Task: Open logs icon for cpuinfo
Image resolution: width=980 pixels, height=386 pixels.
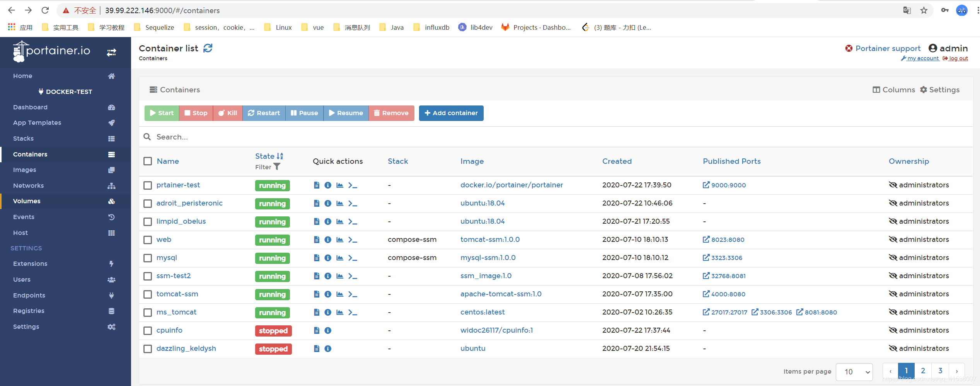Action: (317, 330)
